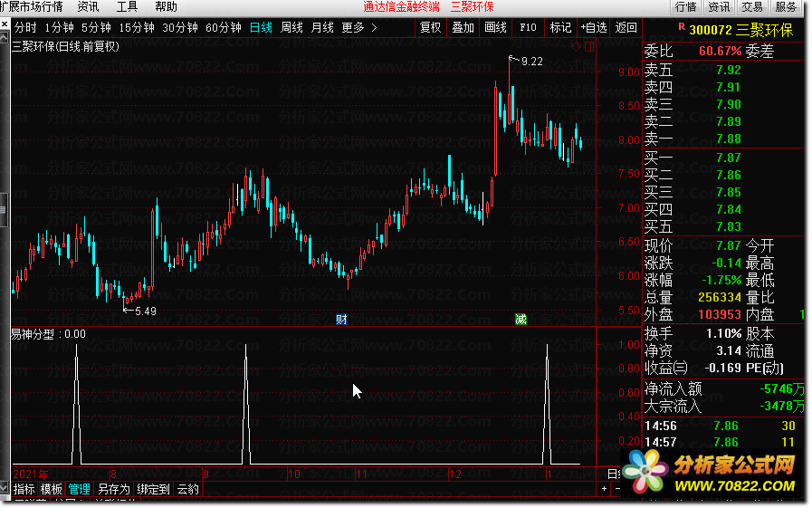The image size is (812, 508).
Task: Expand the 更多 periods chevron
Action: tap(374, 27)
